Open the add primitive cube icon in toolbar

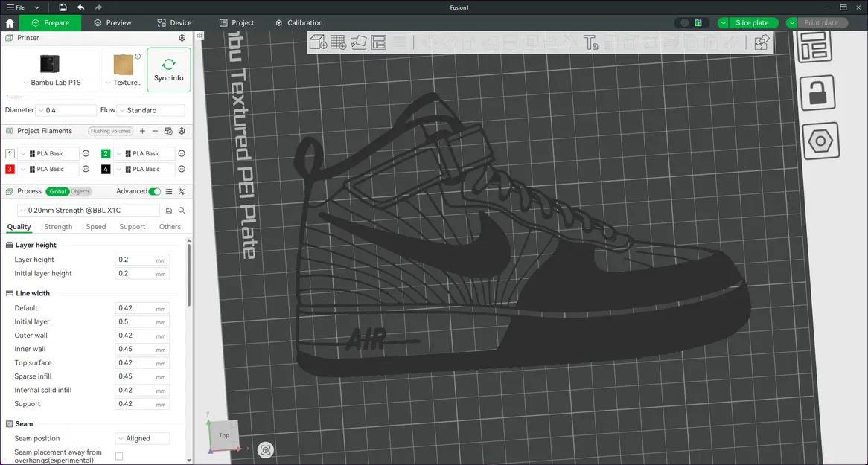pyautogui.click(x=317, y=42)
